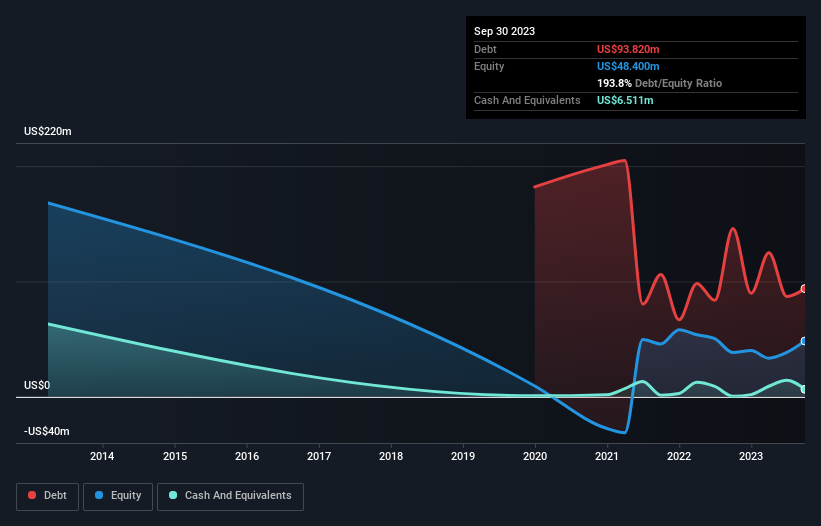Screen dimensions: 821x526
Task: Click the 2019 x-axis label
Action: pos(463,456)
